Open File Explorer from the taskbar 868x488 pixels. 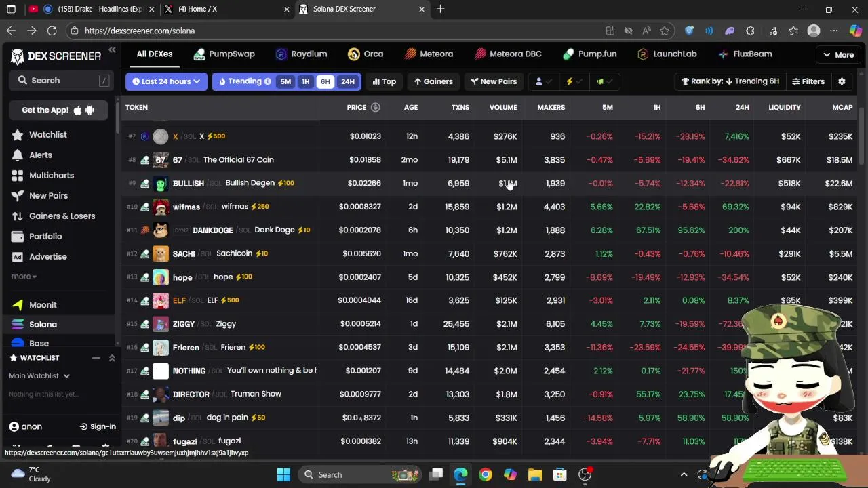pyautogui.click(x=535, y=474)
